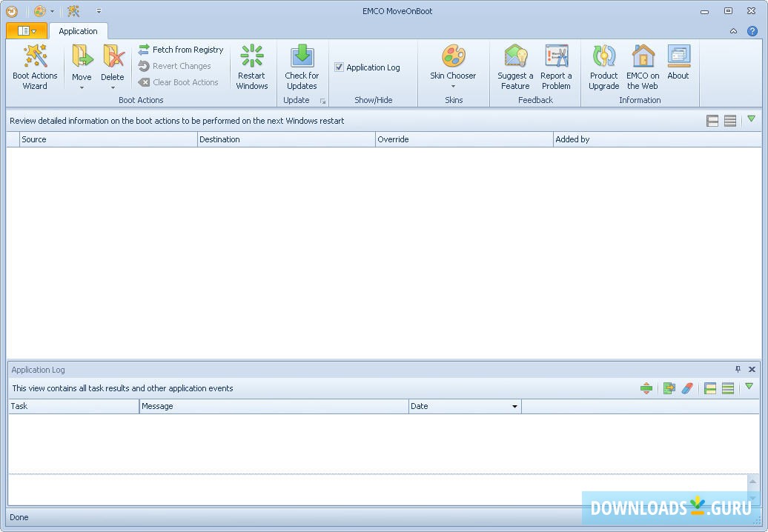Open the dropdown beside quick access palette
768x532 pixels.
pos(52,11)
